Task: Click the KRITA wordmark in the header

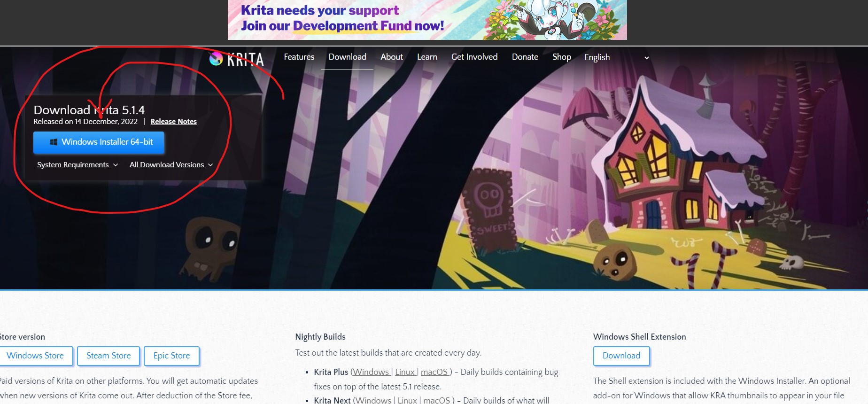Action: [x=246, y=59]
